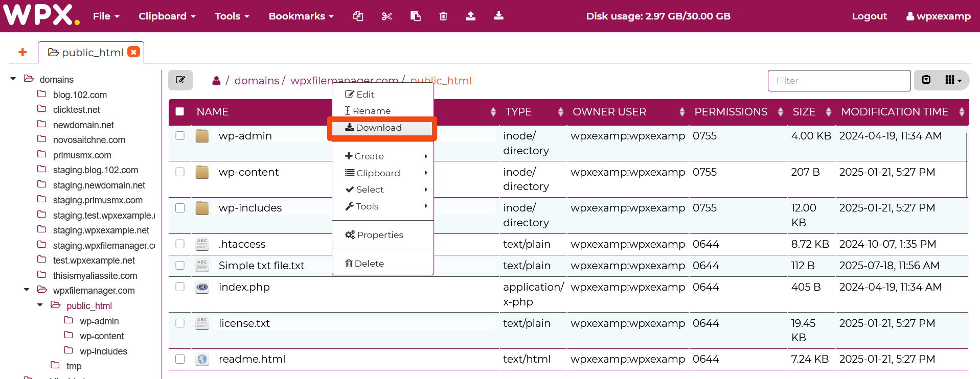Select wp-content under public_html in tree
Screen dimensions: 980x379
click(102, 336)
